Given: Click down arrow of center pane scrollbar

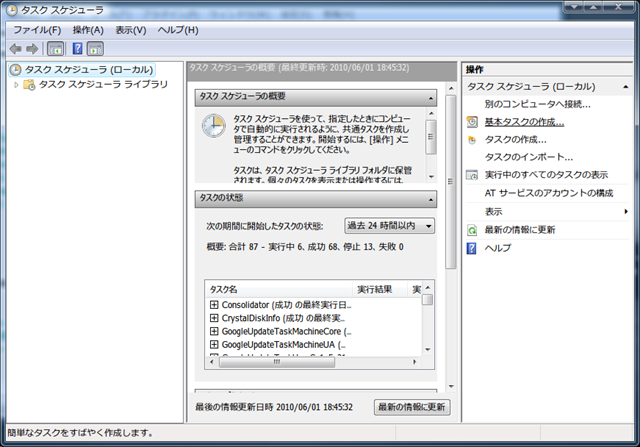Looking at the screenshot, I should coord(451,387).
